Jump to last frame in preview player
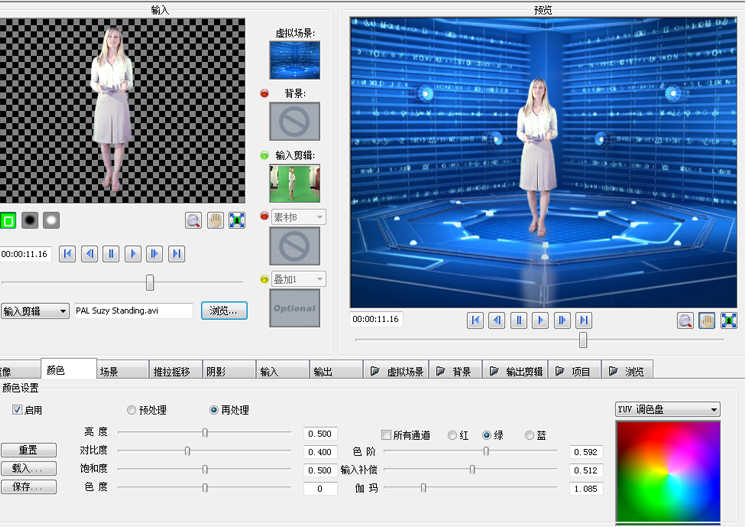750x527 pixels. tap(584, 320)
